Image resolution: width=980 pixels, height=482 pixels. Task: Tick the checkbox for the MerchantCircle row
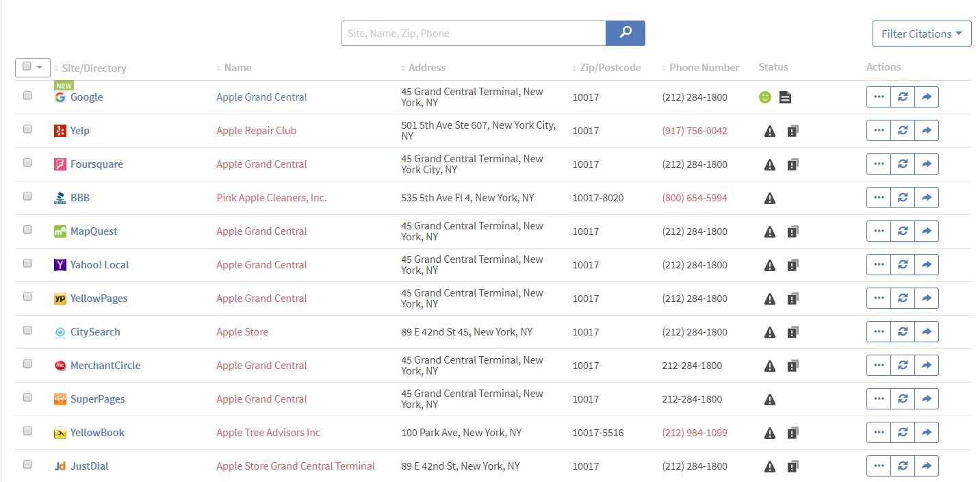[x=27, y=364]
